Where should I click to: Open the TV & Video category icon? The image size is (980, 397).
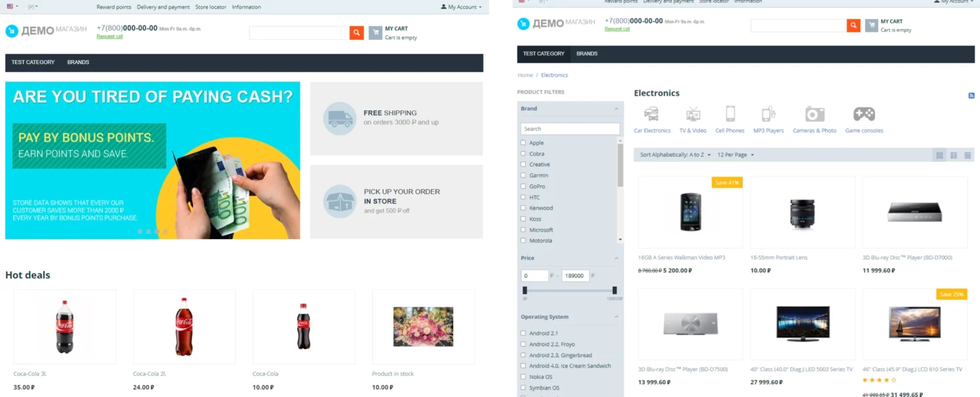point(693,114)
